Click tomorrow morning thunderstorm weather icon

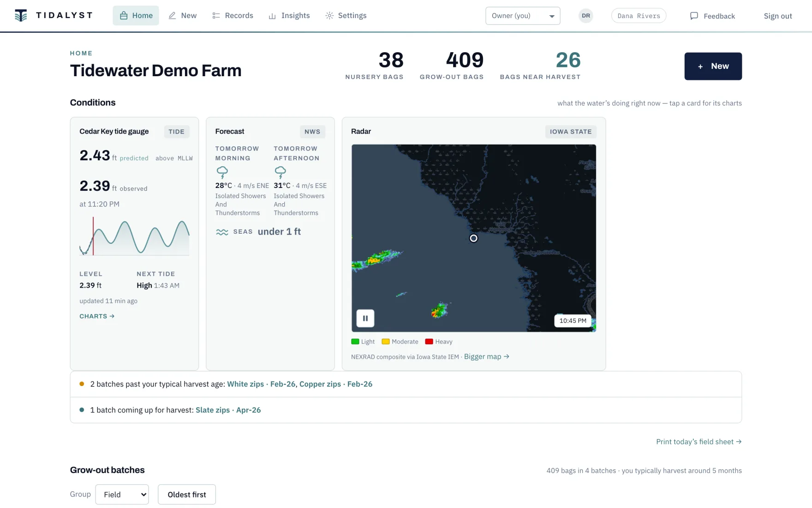tap(222, 172)
